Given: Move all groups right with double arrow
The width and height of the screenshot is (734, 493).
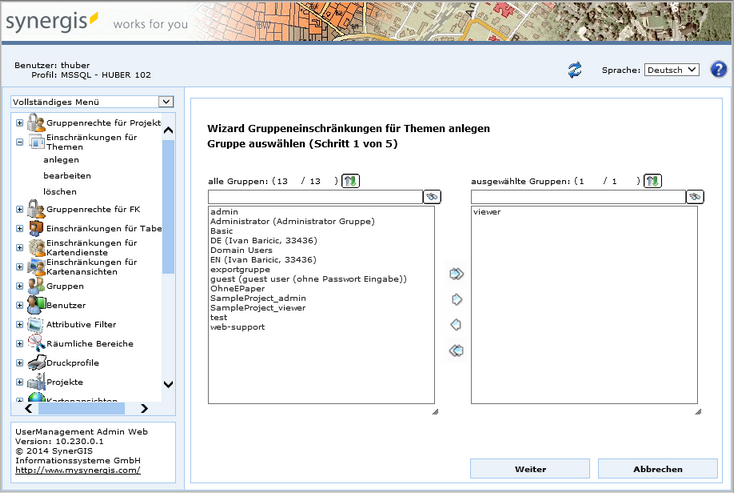Looking at the screenshot, I should (x=456, y=273).
